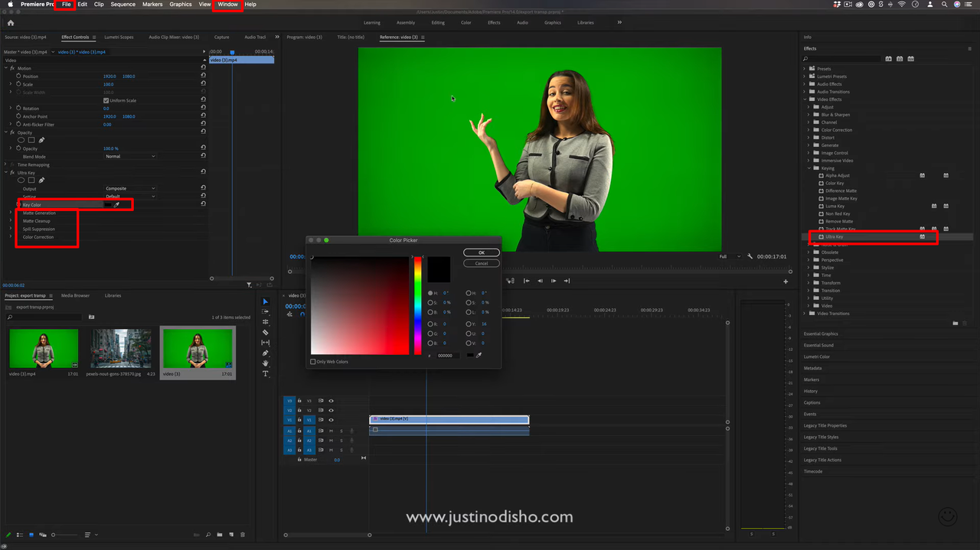The height and width of the screenshot is (550, 980).
Task: Toggle animation stopwatch for Scale
Action: click(19, 84)
